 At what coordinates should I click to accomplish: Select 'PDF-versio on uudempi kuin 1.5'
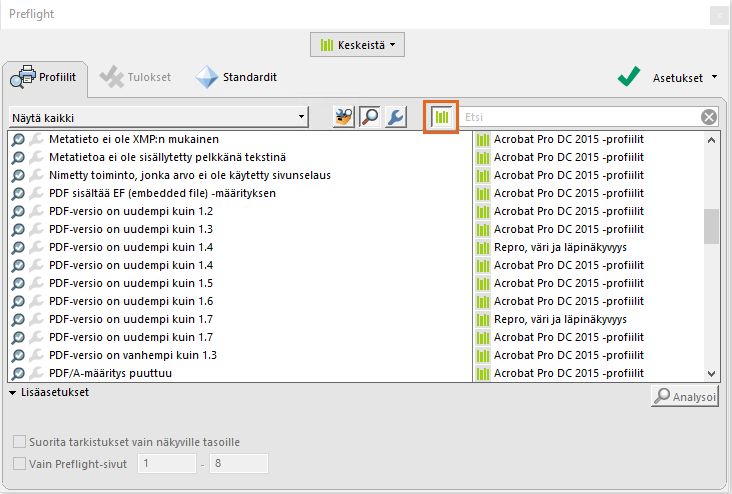point(131,283)
